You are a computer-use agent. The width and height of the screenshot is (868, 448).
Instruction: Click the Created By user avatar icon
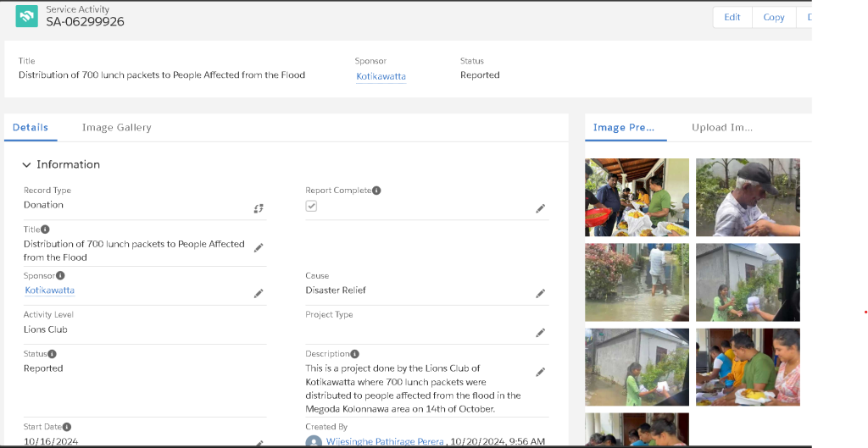[x=314, y=442]
